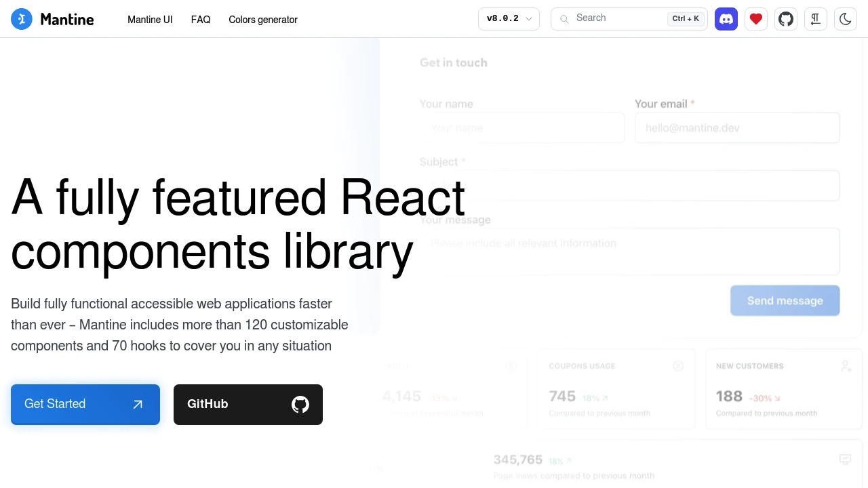Viewport: 868px width, 488px height.
Task: Click the Send message button
Action: point(785,300)
